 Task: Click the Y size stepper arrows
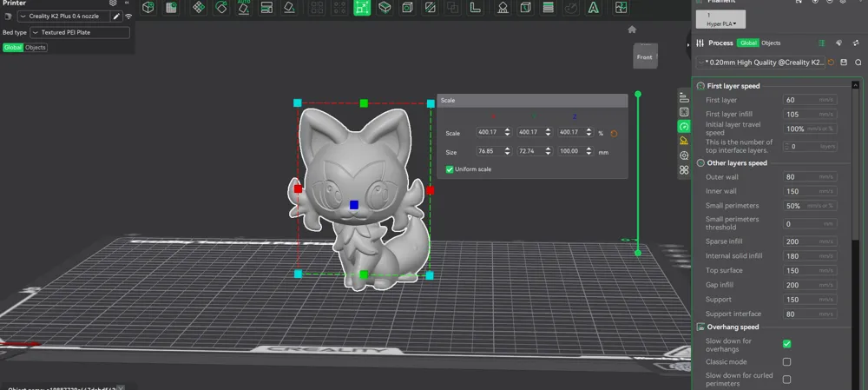point(548,151)
